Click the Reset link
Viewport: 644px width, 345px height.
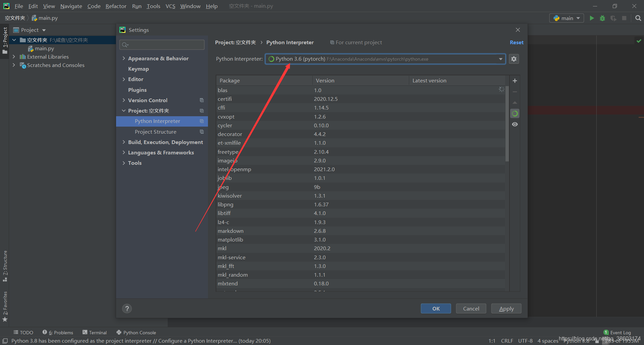[517, 43]
